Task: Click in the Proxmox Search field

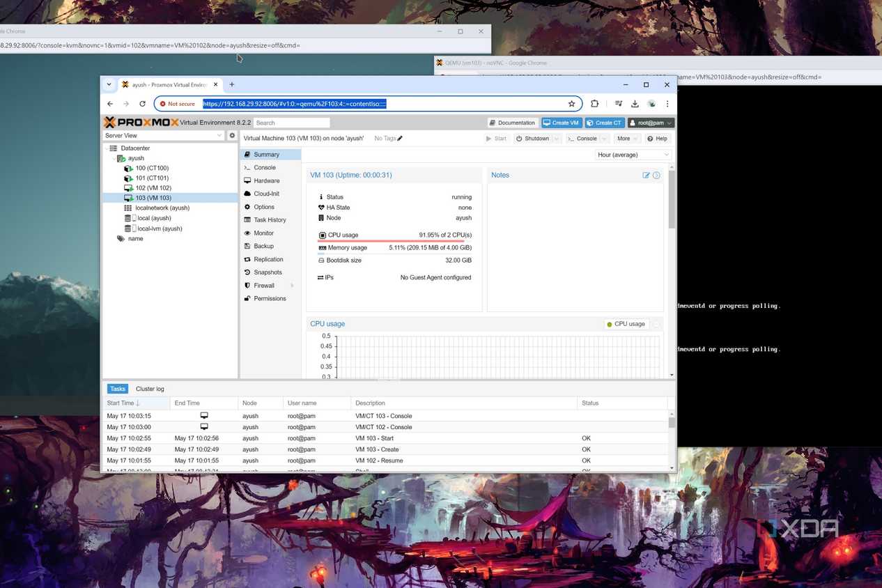Action: (291, 123)
